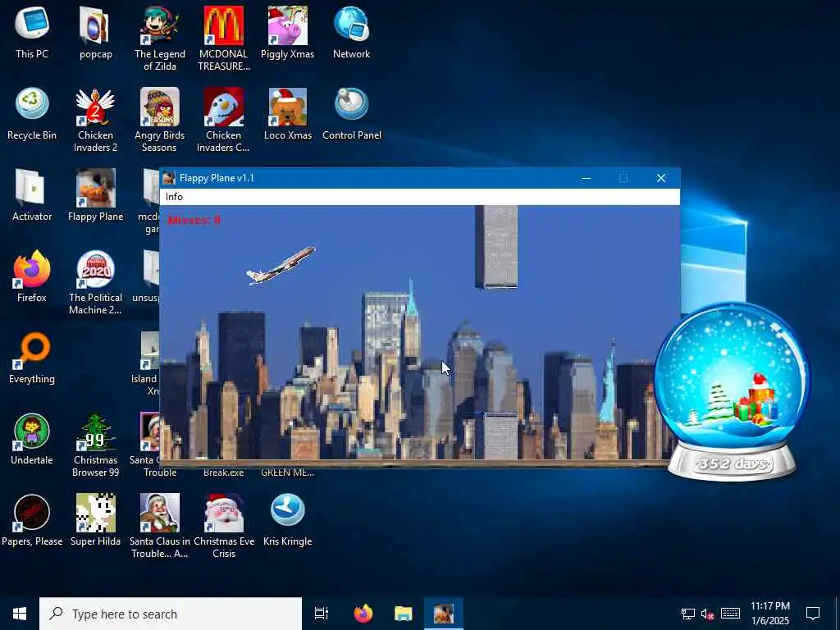Open the Network desktop icon

pyautogui.click(x=351, y=32)
